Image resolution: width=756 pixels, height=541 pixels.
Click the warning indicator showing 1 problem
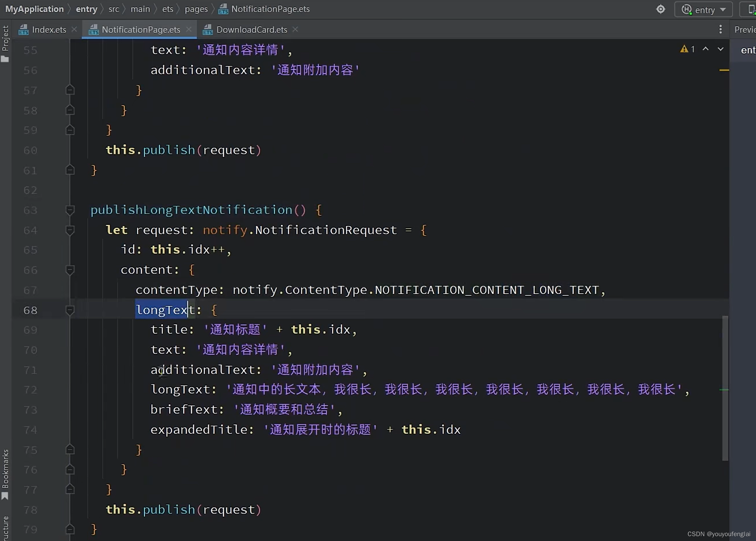[688, 49]
